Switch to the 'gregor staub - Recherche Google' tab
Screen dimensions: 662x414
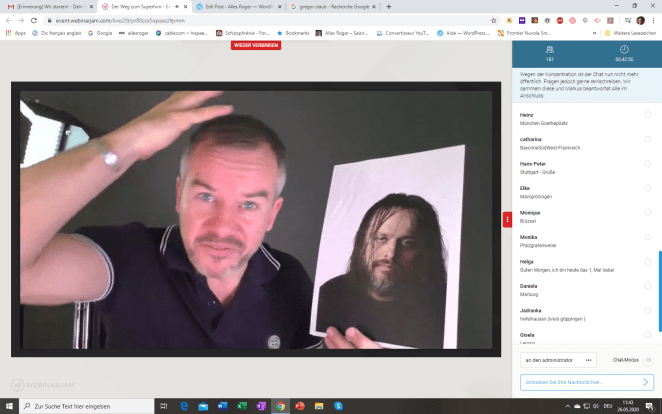pyautogui.click(x=330, y=6)
